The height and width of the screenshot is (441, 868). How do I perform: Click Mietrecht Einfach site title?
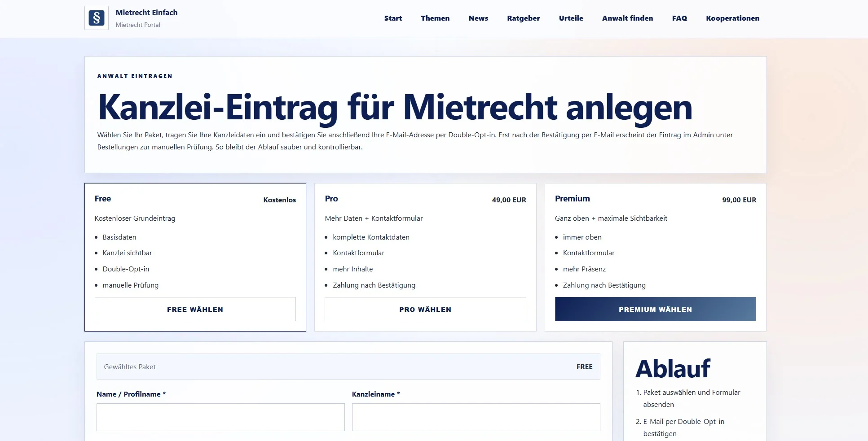point(146,13)
